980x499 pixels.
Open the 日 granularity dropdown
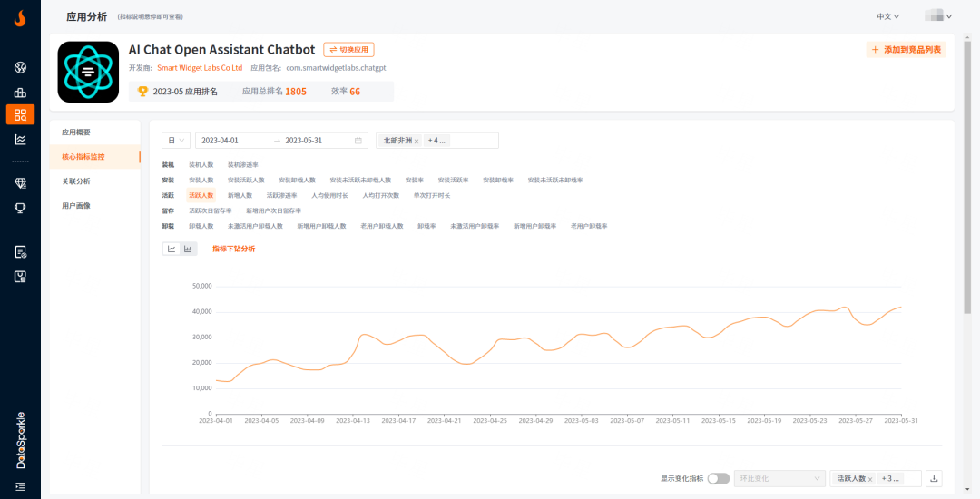[x=176, y=141]
